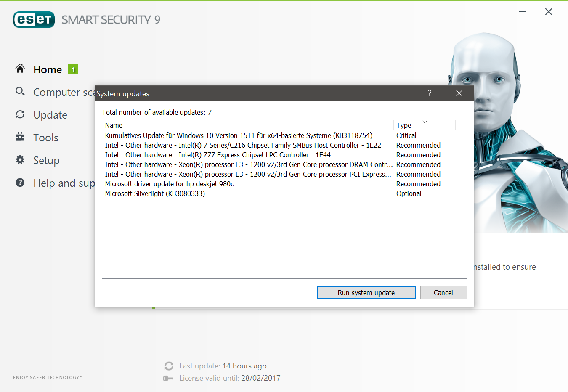Click the Critical type cell
The width and height of the screenshot is (568, 392).
[x=406, y=135]
